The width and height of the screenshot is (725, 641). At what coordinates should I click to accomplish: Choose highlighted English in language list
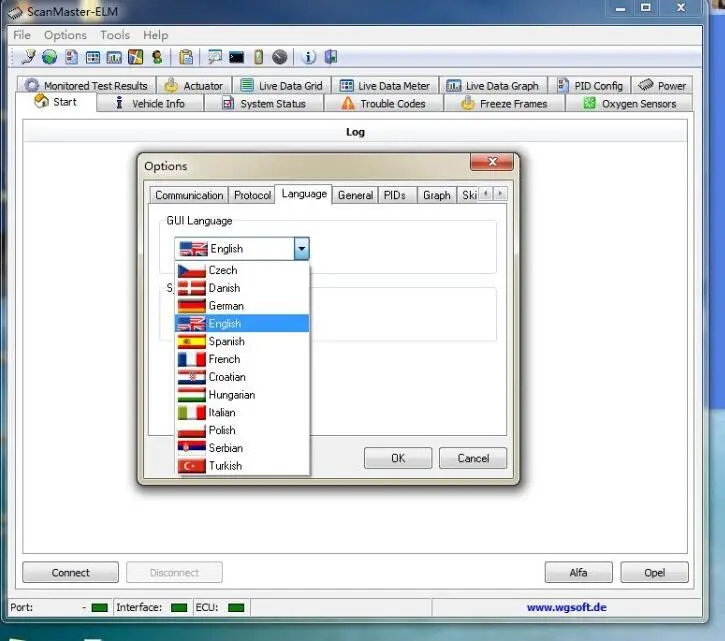pyautogui.click(x=242, y=323)
